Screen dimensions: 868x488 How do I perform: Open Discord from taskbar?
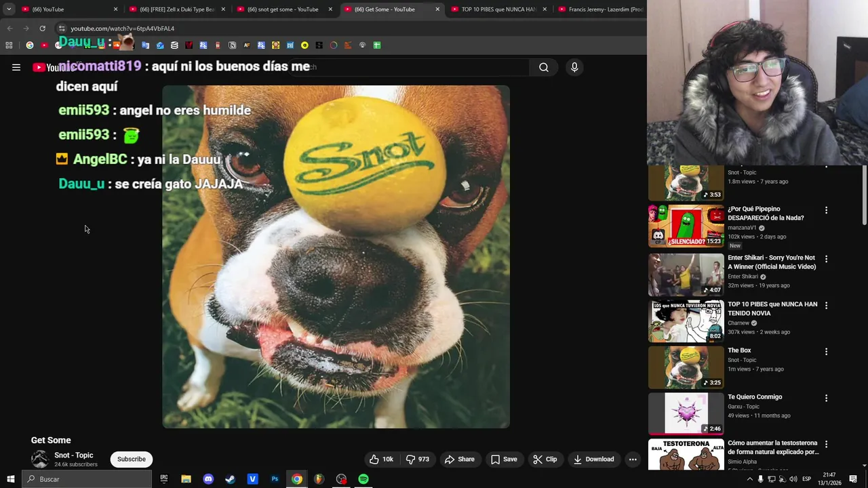pyautogui.click(x=208, y=479)
